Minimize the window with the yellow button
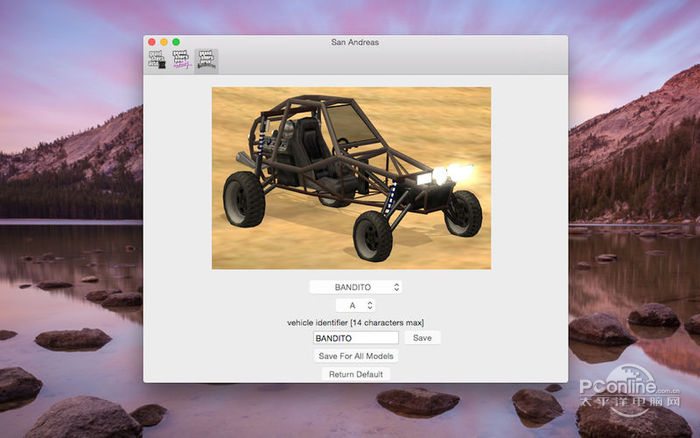This screenshot has width=700, height=438. (x=164, y=42)
